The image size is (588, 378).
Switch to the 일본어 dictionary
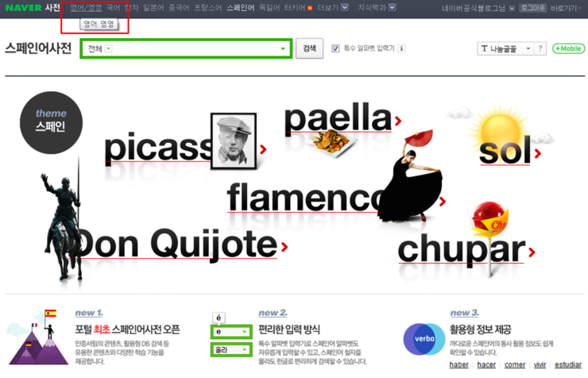(153, 8)
